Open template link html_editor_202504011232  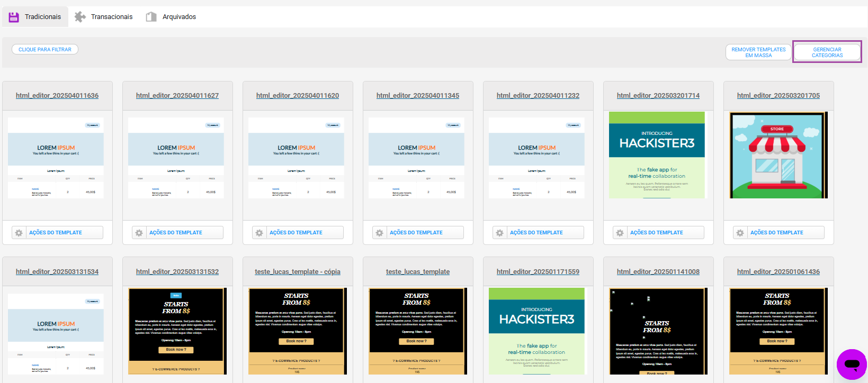[538, 96]
